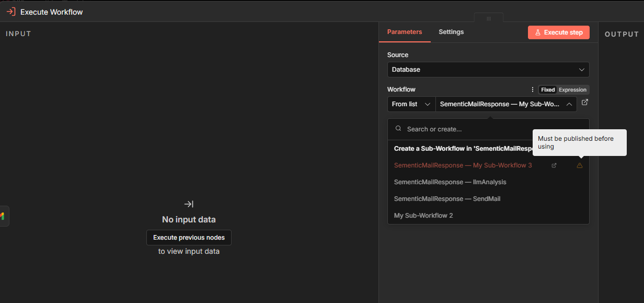Screen dimensions: 644x303
Task: Set Workflow field to Fixed mode
Action: click(x=548, y=89)
